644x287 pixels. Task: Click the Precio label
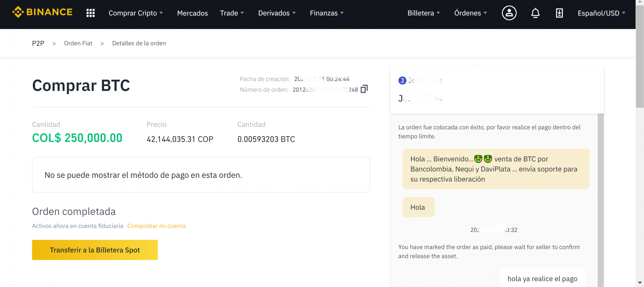156,125
